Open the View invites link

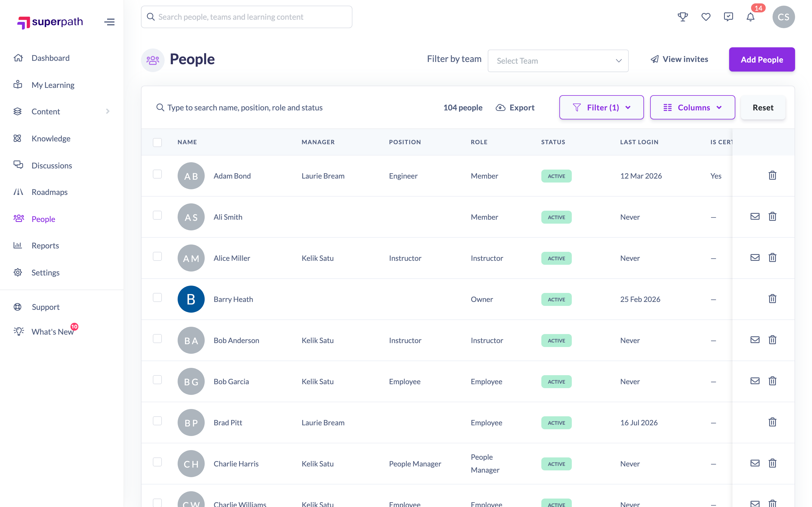pyautogui.click(x=679, y=59)
